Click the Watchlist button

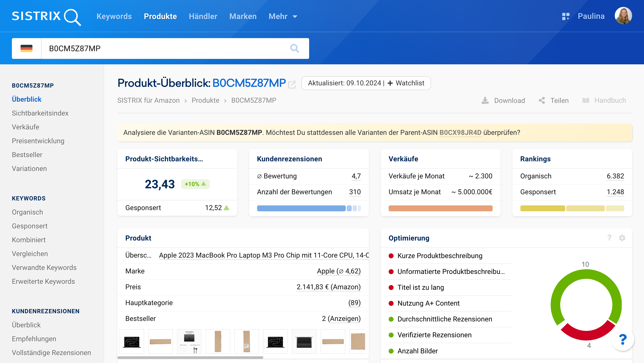405,83
